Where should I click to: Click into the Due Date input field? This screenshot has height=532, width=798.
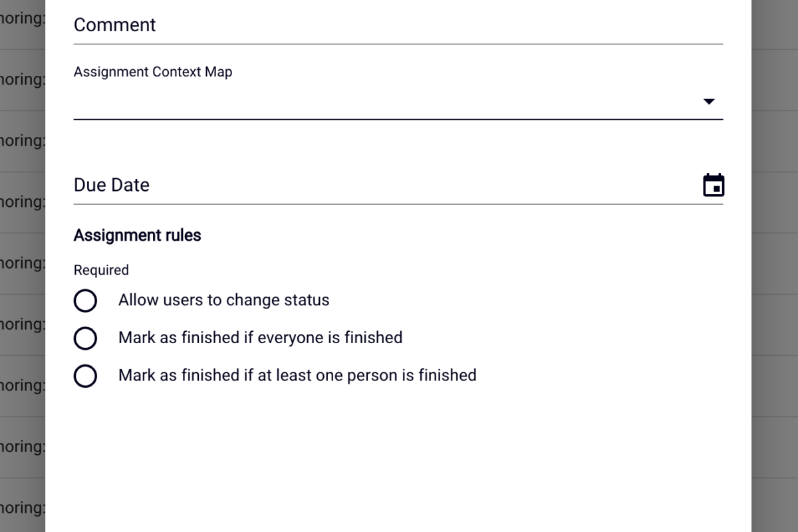point(387,185)
